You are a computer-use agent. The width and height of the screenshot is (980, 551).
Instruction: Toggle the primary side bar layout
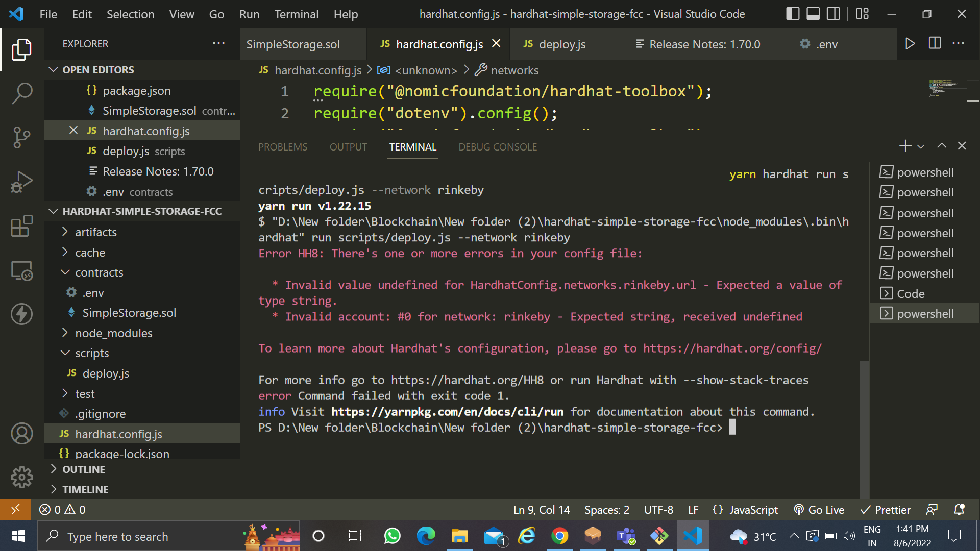[x=793, y=14]
